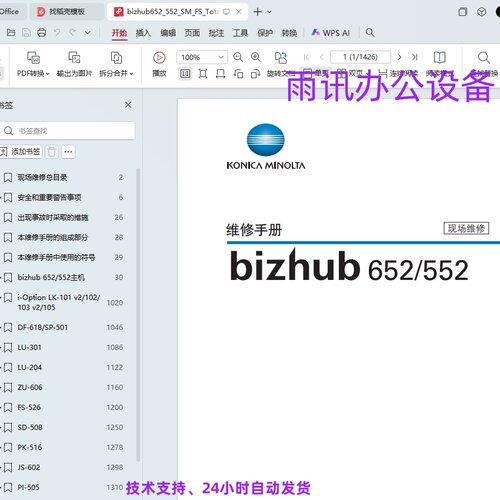Click the redo arrow icon

click(x=72, y=32)
